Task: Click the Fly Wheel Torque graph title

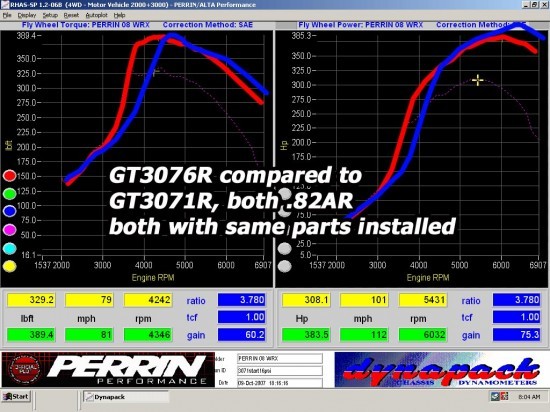Action: click(x=86, y=25)
